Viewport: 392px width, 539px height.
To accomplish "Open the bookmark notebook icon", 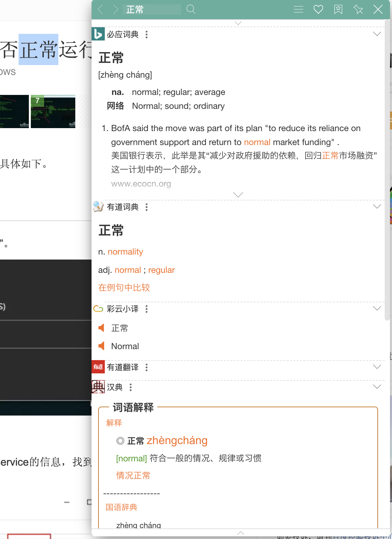I will point(338,9).
